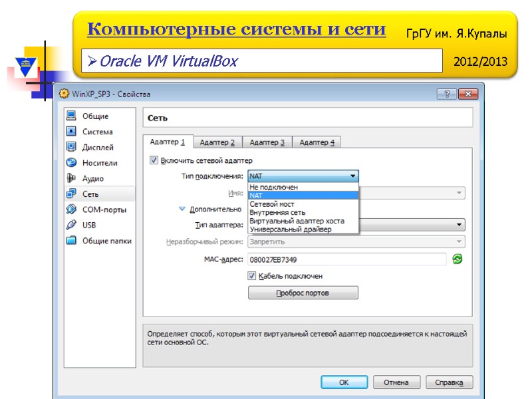Switch to Адаптер 3 tab
Viewport: 532px width, 399px height.
click(267, 142)
